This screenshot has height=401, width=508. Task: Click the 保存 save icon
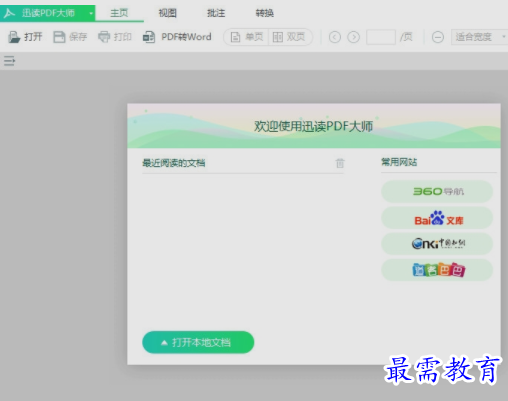point(59,37)
